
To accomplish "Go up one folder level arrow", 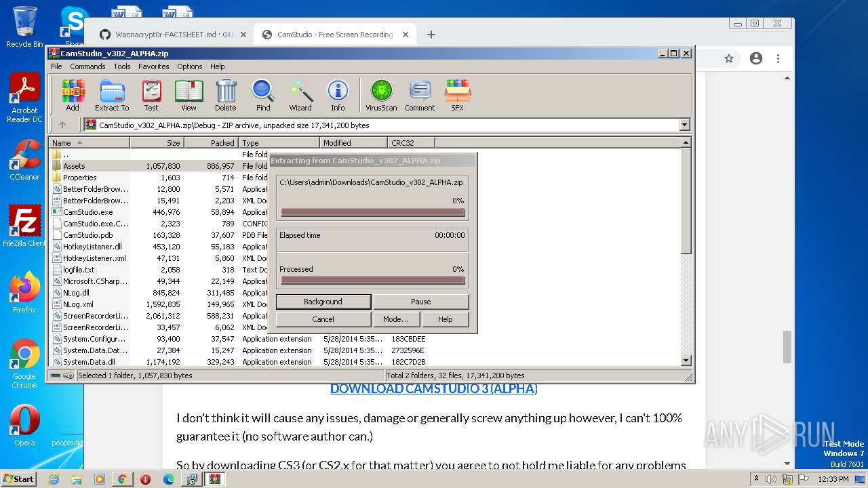I will (x=62, y=125).
